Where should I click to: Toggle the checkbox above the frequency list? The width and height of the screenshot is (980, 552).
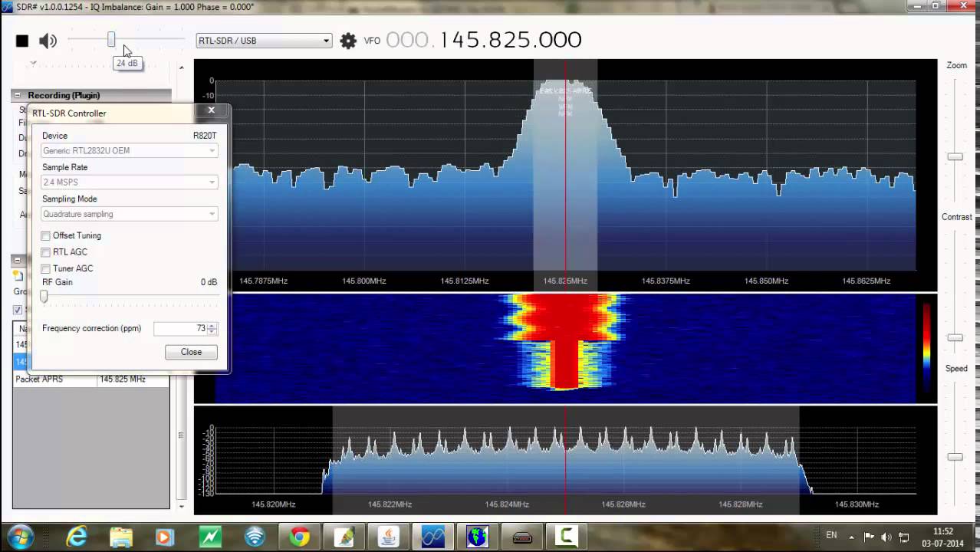[18, 310]
